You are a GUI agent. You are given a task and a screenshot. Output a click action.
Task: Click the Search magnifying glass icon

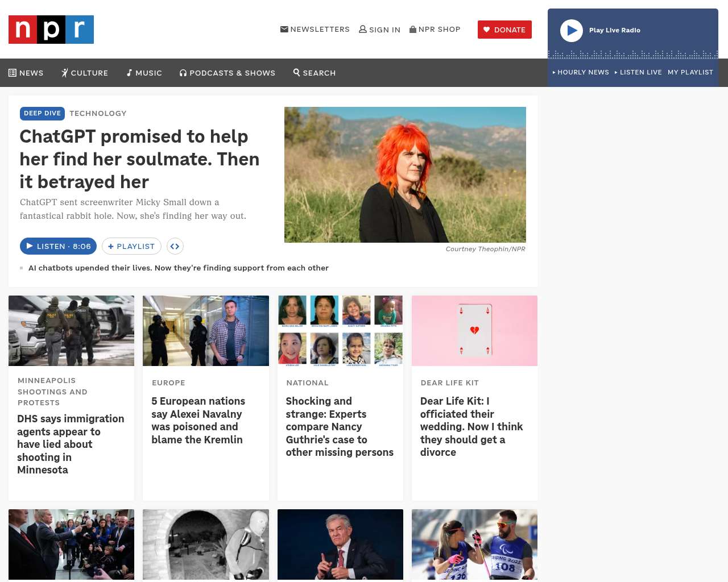pyautogui.click(x=296, y=72)
